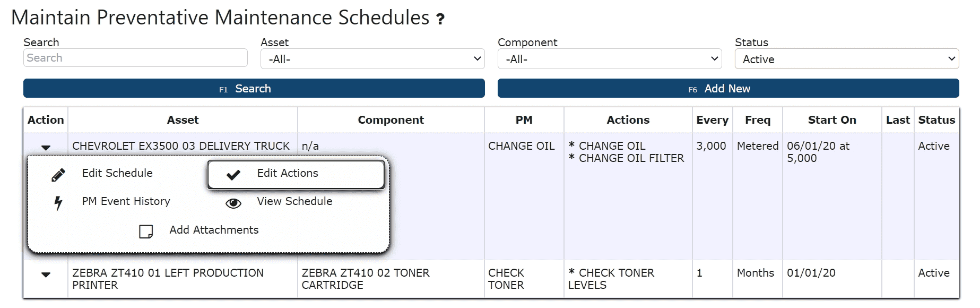Select PM Event History menu entry

click(126, 201)
